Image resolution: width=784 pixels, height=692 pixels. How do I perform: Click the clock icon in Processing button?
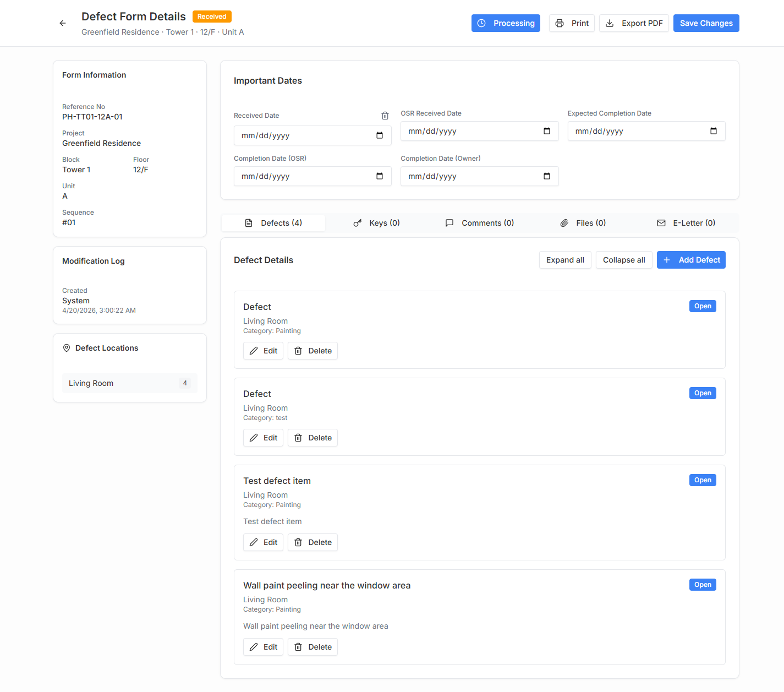[481, 23]
